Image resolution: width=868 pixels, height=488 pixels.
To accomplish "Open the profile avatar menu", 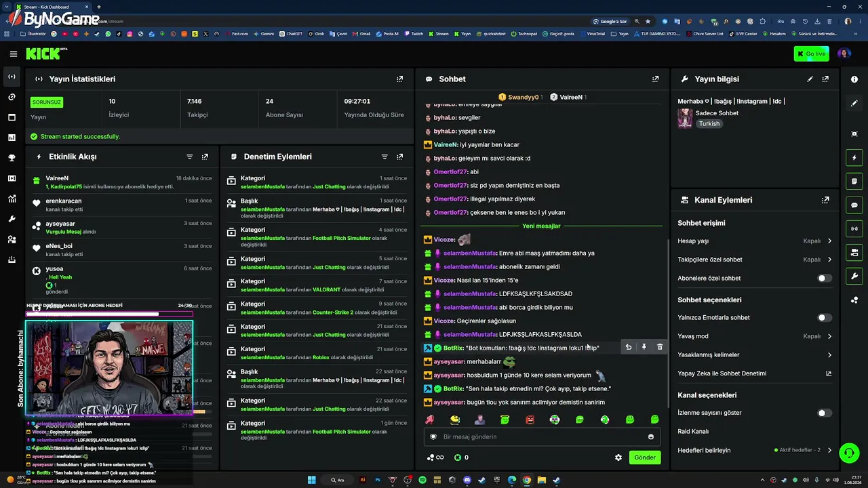I will click(844, 54).
